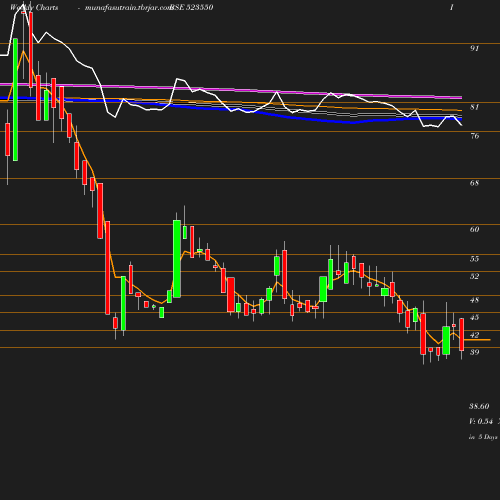Click the 42 price axis label
The image size is (500, 500).
tap(474, 335)
